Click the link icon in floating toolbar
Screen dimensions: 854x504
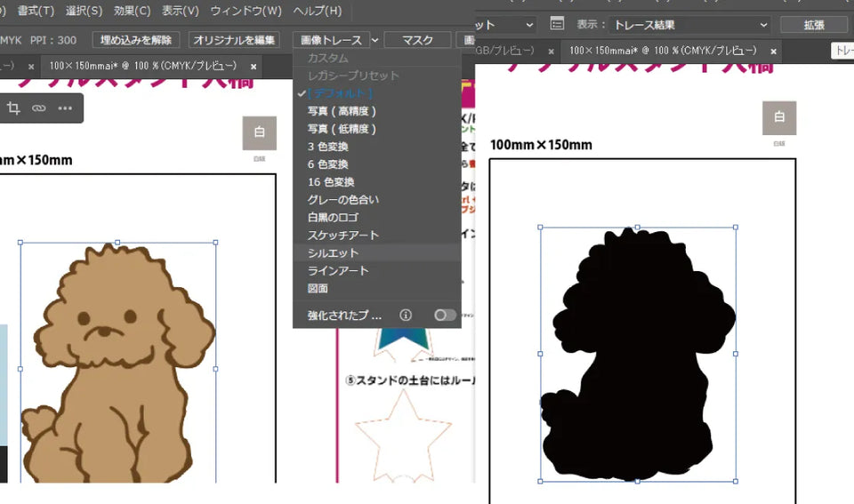coord(38,108)
